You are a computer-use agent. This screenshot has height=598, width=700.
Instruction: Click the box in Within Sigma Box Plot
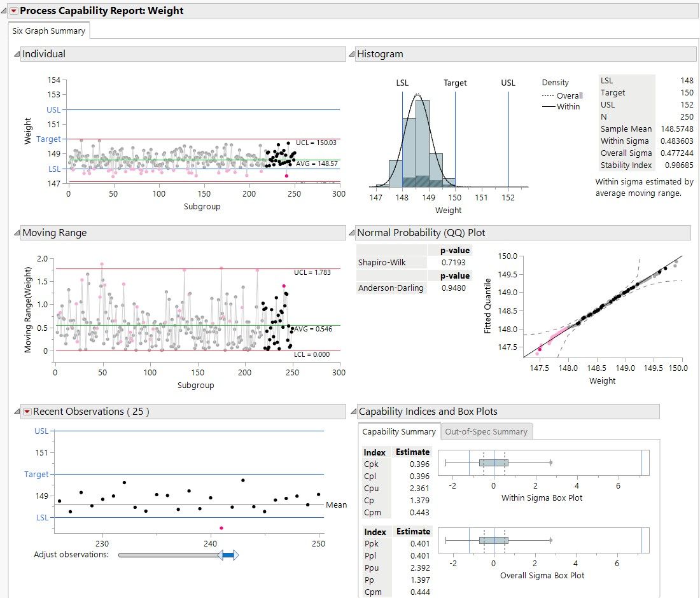tap(493, 462)
